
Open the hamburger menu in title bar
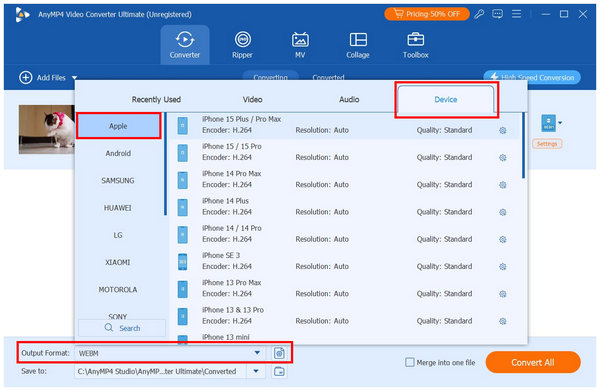(517, 15)
